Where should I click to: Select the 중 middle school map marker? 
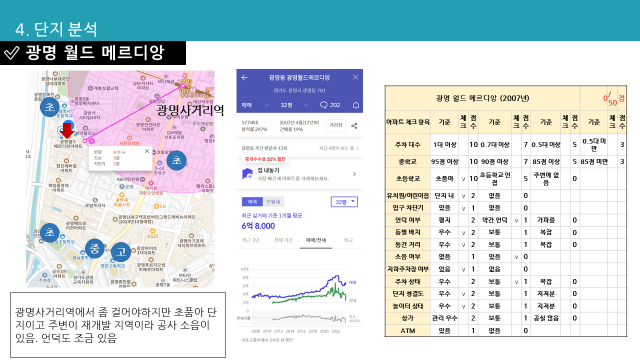click(95, 248)
